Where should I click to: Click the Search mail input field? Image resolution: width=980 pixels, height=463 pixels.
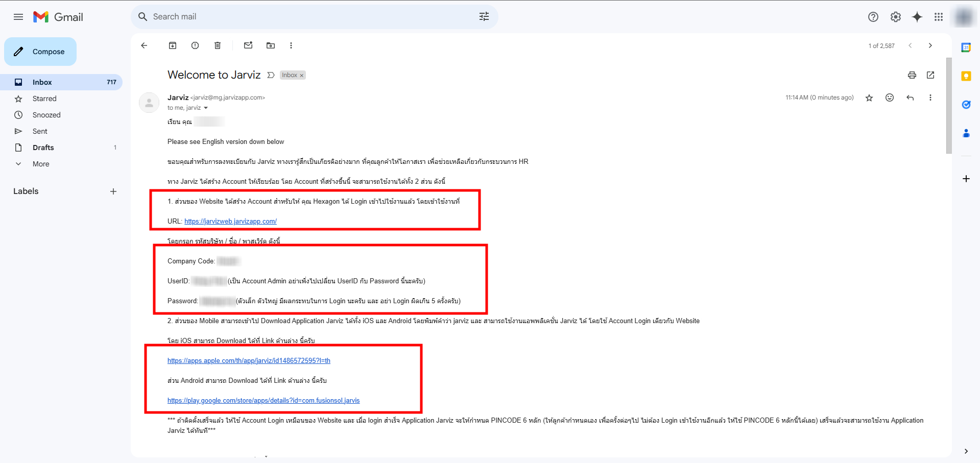306,16
